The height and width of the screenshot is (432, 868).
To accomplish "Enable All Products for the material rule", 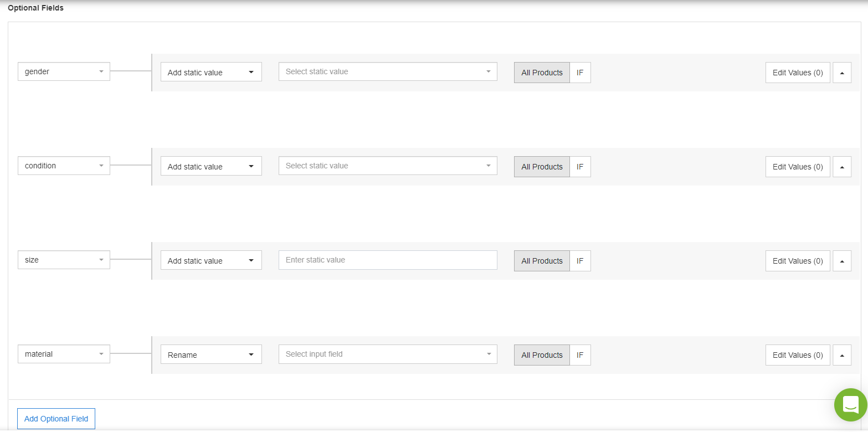I will coord(541,354).
